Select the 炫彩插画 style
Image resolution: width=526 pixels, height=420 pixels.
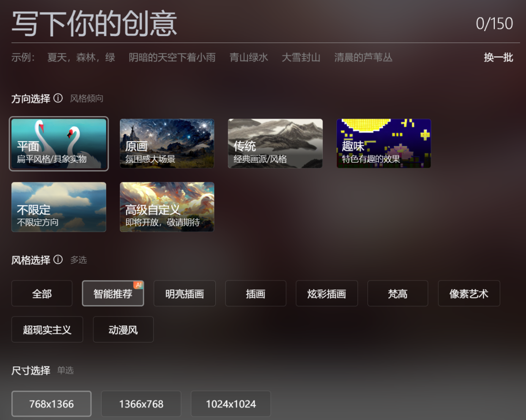click(326, 293)
